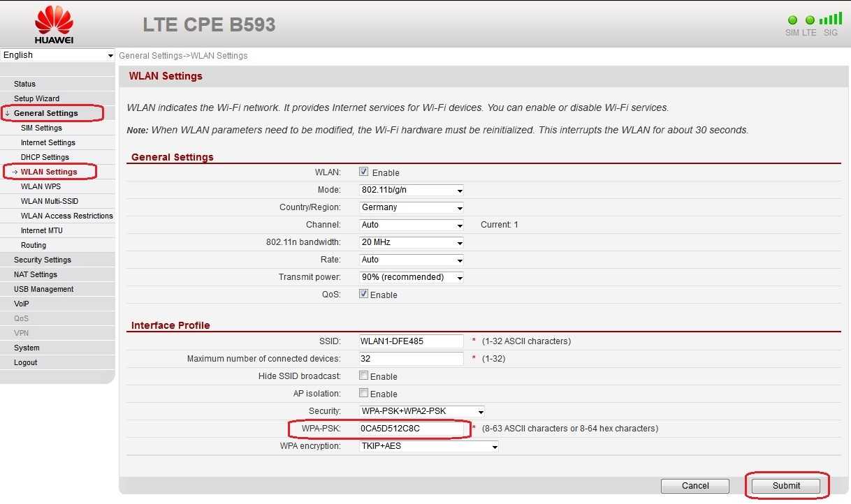
Task: Click the disabled VPN sidebar item
Action: (x=22, y=333)
